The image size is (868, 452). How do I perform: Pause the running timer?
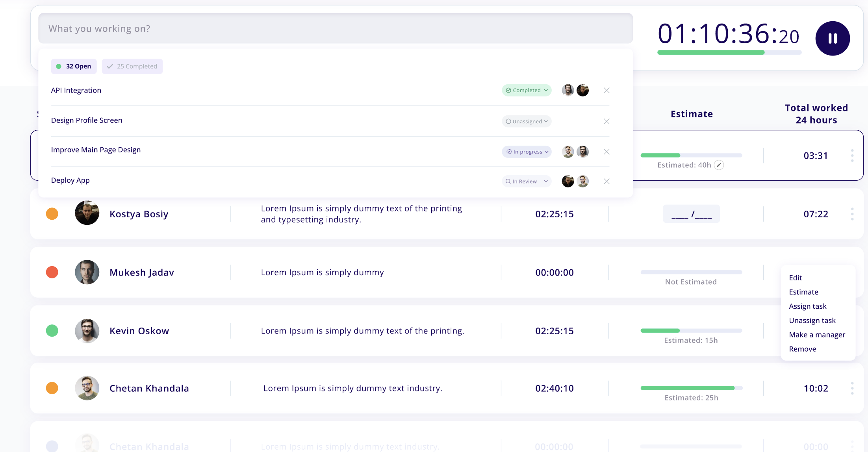[832, 38]
